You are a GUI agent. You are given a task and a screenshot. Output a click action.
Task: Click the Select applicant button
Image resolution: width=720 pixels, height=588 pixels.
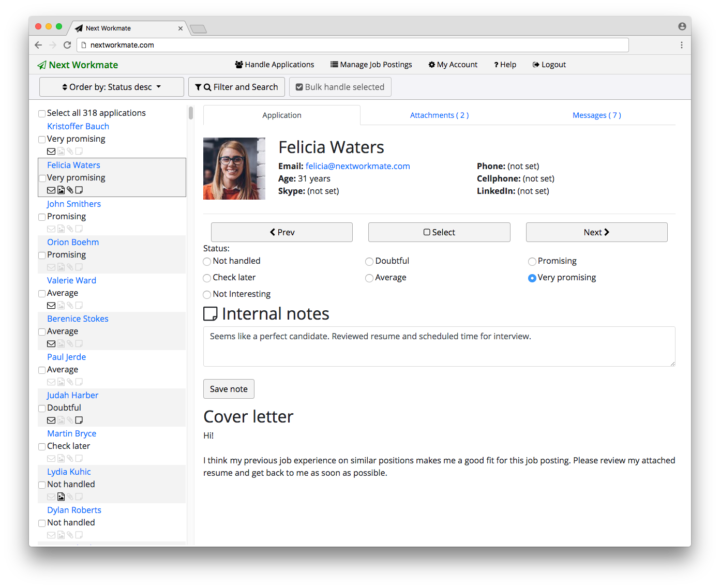point(439,232)
